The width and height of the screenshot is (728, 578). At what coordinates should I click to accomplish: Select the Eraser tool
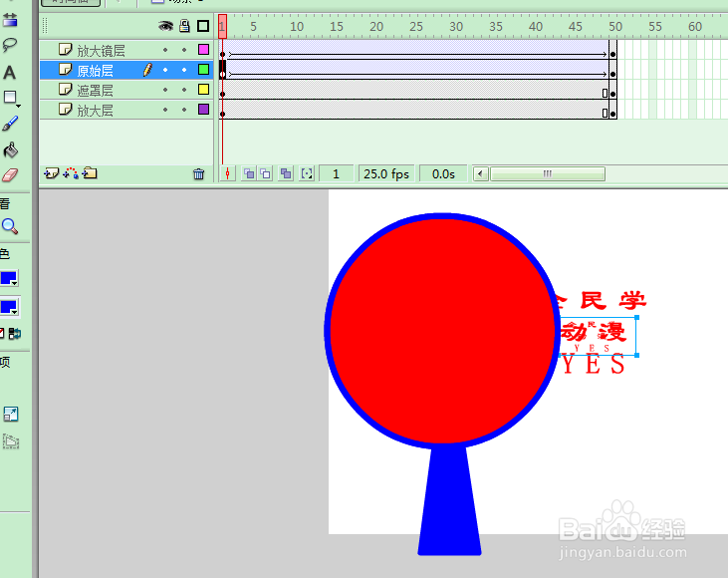pyautogui.click(x=10, y=175)
